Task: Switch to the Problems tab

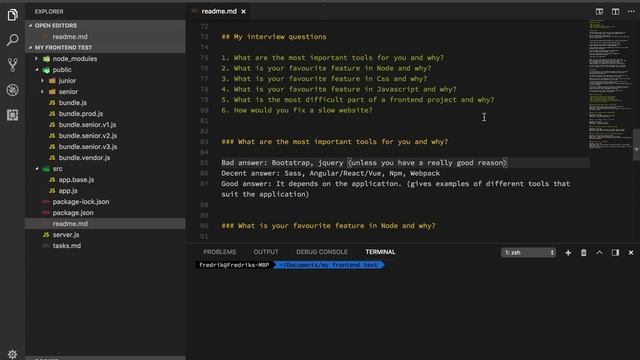Action: click(220, 252)
